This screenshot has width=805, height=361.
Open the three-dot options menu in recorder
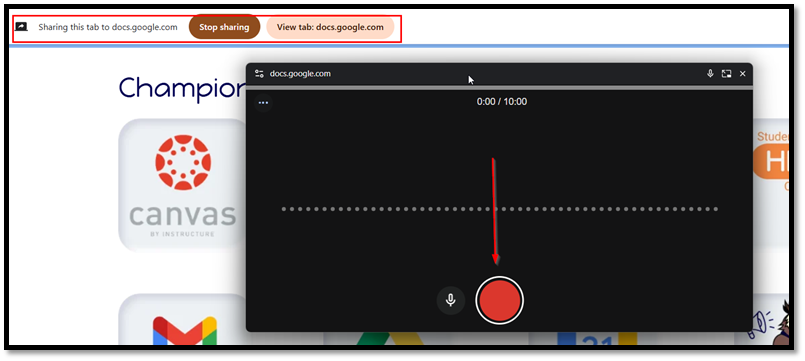pos(263,103)
